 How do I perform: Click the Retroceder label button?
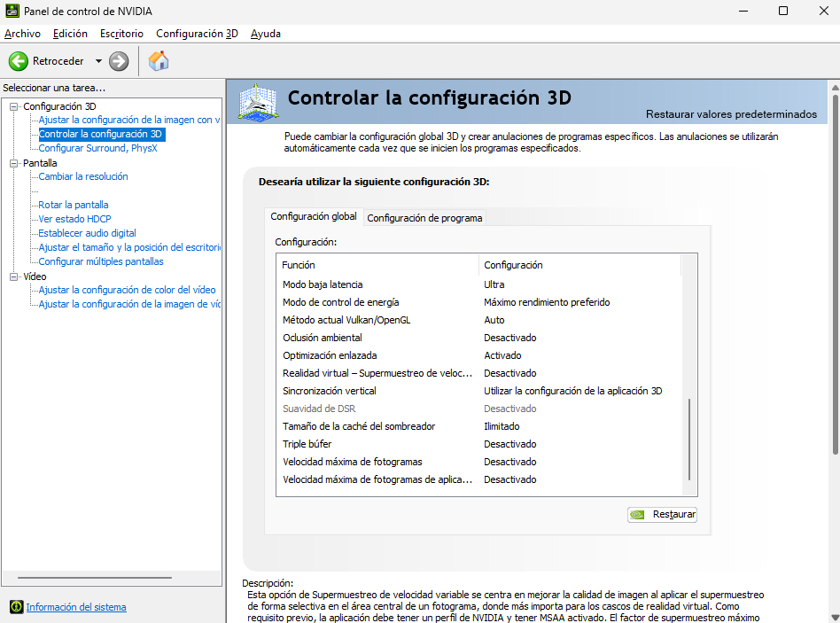click(x=58, y=61)
